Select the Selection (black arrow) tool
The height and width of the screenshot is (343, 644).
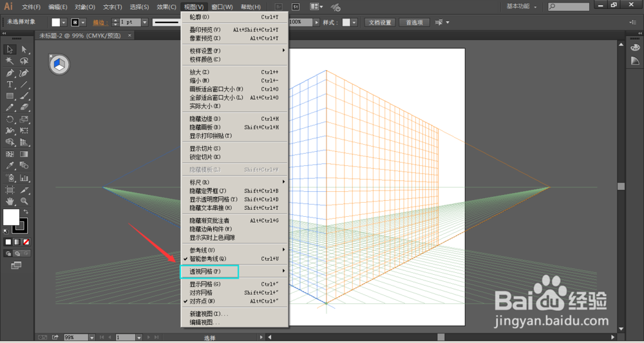[x=10, y=50]
